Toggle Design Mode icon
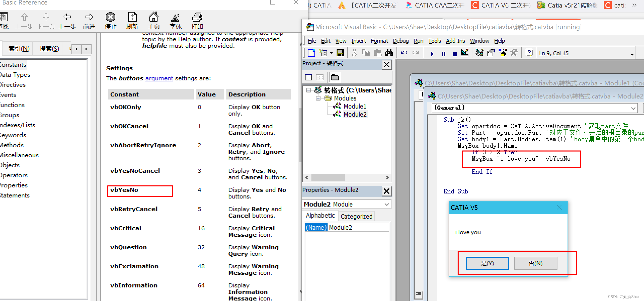The width and height of the screenshot is (644, 301). pyautogui.click(x=465, y=53)
